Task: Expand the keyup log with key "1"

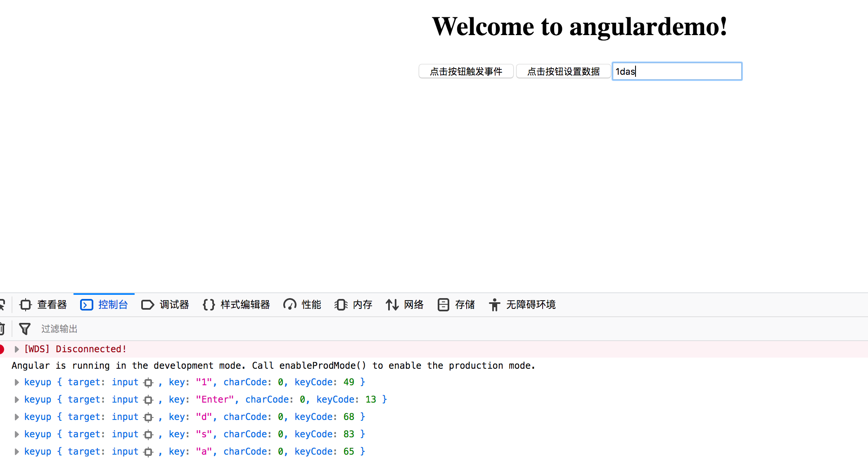Action: point(17,382)
